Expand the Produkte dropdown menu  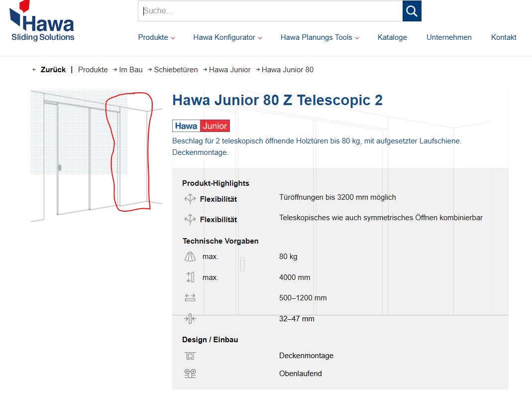click(x=156, y=37)
